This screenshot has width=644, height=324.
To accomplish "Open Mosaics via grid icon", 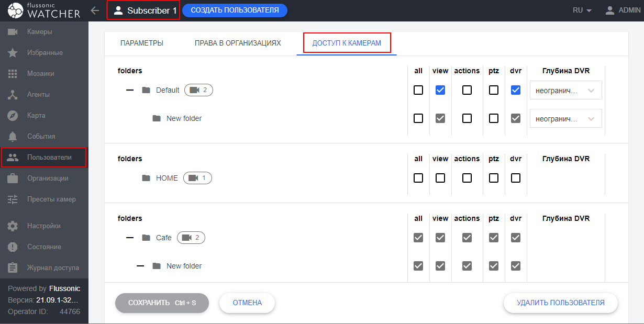I will [13, 74].
